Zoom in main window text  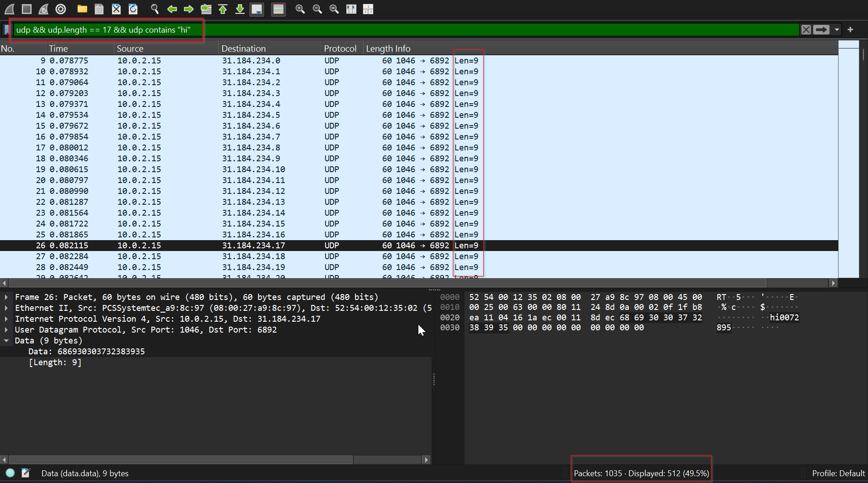click(x=300, y=9)
